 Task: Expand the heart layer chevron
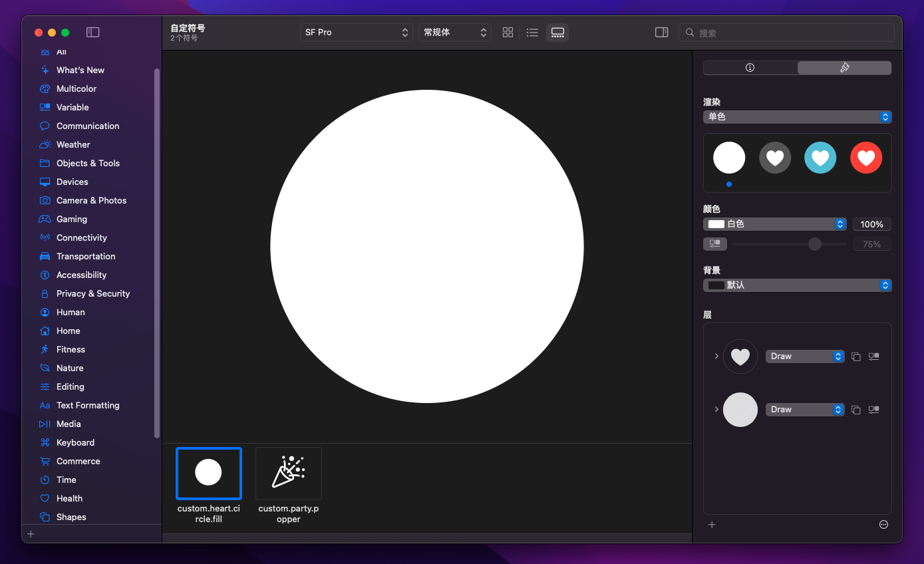tap(716, 356)
